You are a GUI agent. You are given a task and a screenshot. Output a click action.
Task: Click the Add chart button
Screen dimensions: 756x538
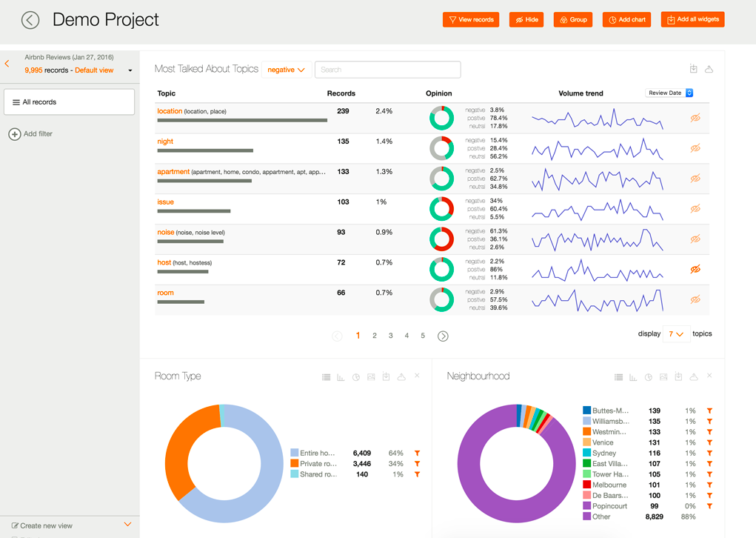tap(626, 20)
